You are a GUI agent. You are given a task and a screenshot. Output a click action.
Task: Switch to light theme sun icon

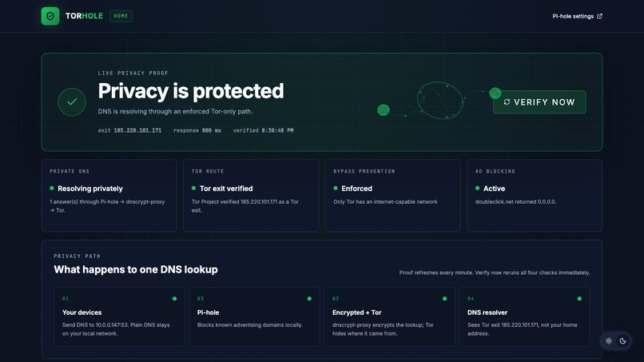(609, 340)
